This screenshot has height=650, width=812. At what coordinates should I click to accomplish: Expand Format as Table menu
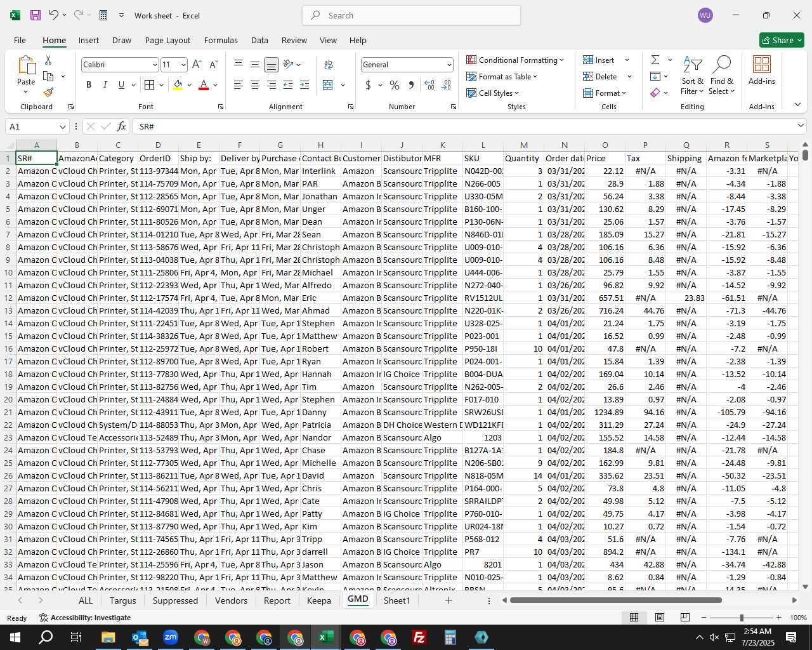(502, 76)
